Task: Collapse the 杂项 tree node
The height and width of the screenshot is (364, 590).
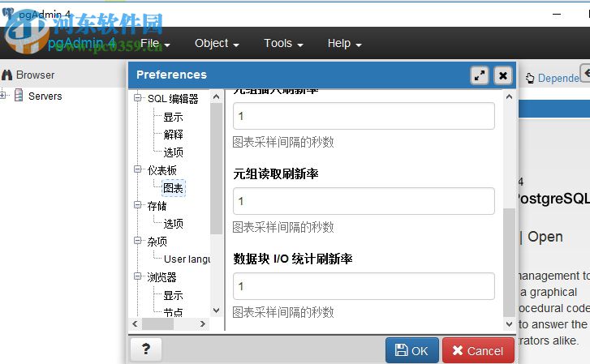Action: click(138, 241)
